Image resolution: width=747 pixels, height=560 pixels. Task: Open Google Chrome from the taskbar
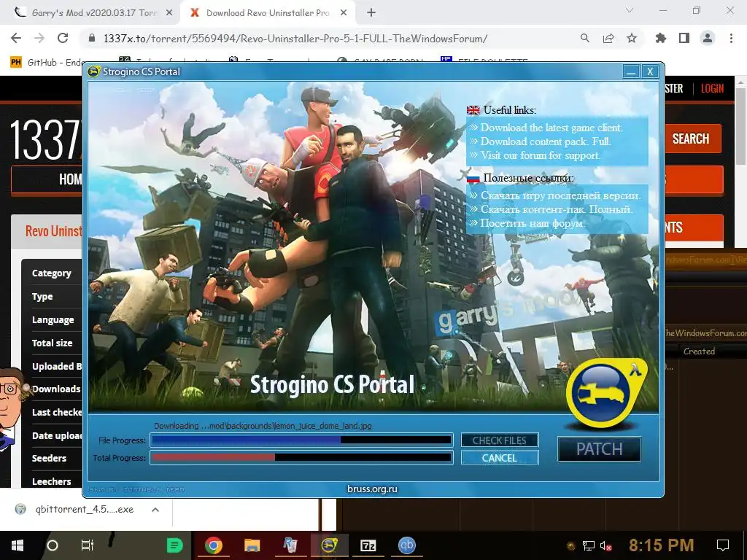pos(214,545)
